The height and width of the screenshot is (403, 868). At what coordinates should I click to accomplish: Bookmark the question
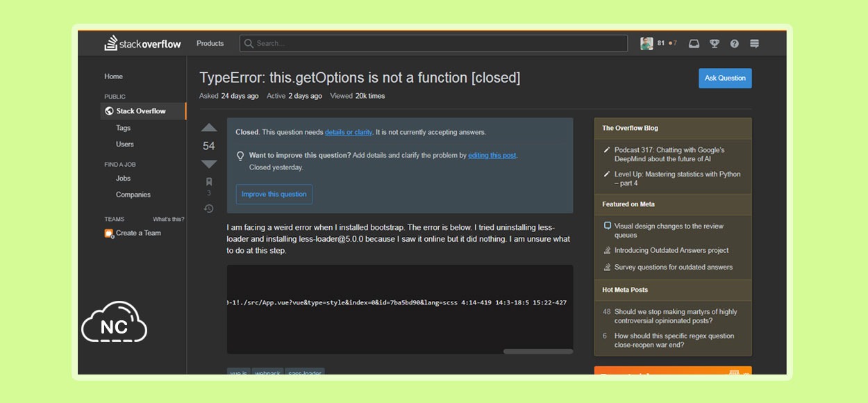[209, 182]
